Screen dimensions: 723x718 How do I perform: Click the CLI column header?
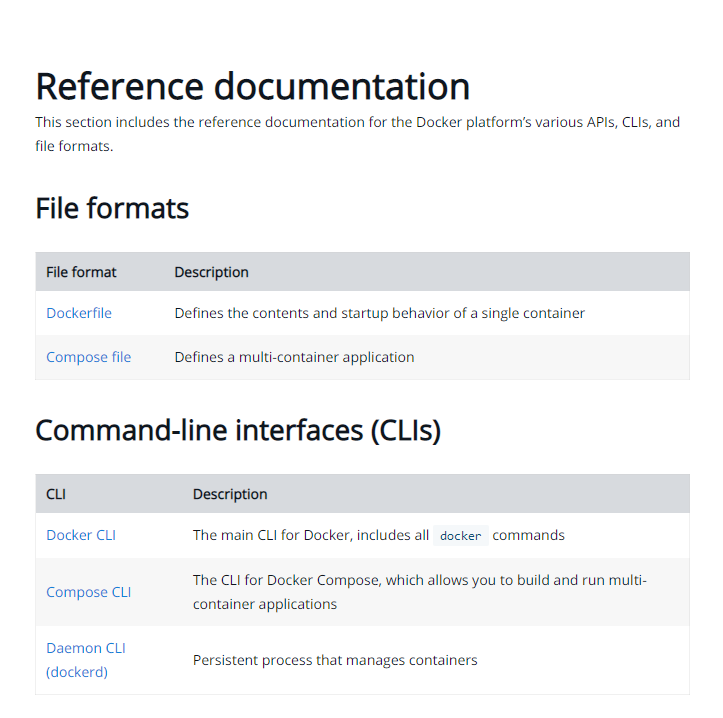pyautogui.click(x=56, y=494)
